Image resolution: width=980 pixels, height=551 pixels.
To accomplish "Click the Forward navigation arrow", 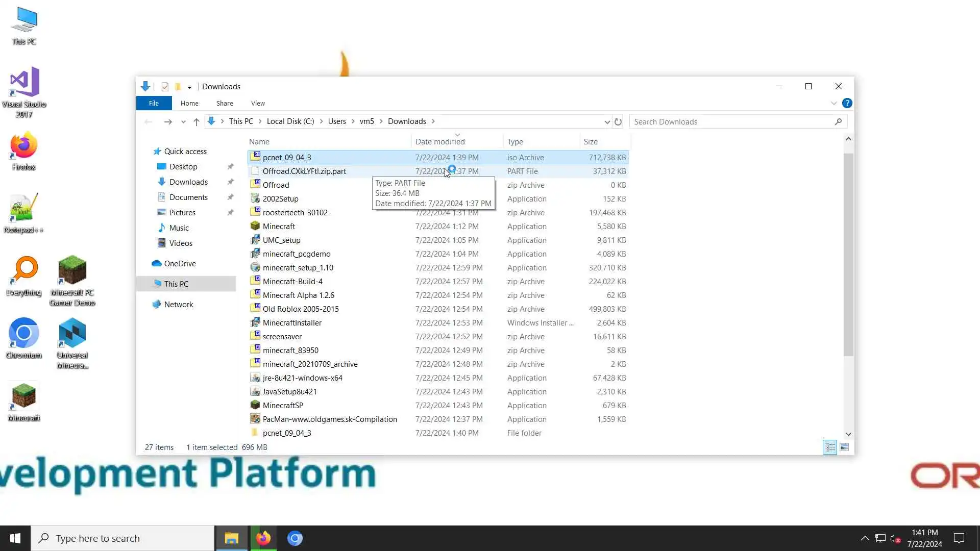I will pyautogui.click(x=167, y=122).
